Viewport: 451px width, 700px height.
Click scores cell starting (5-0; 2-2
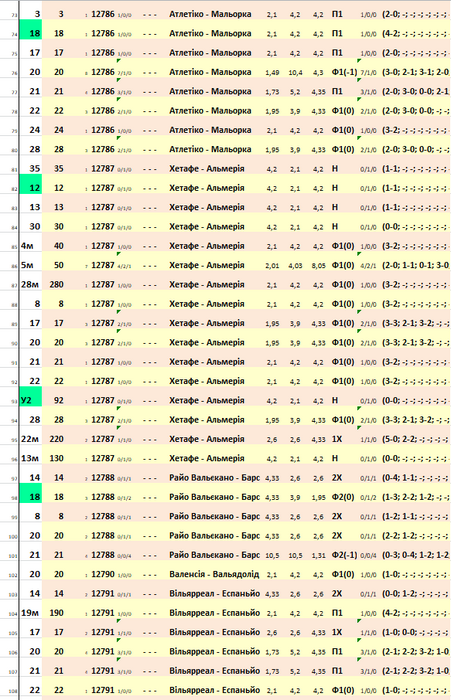pos(415,439)
